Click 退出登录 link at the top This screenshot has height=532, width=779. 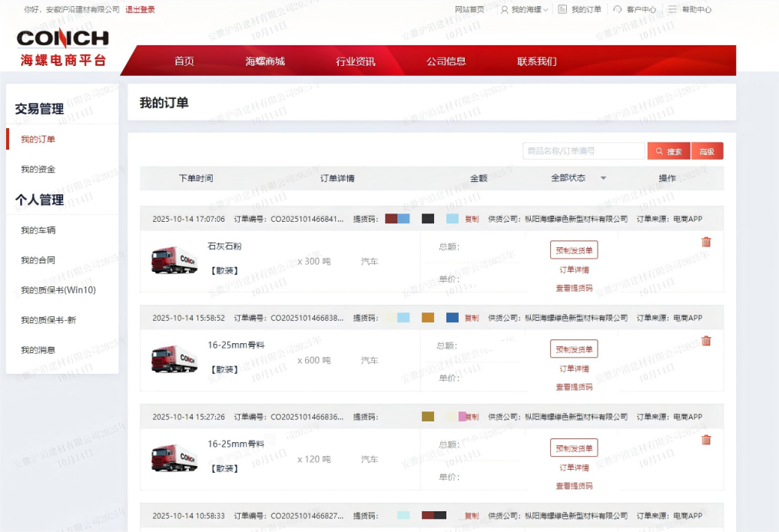pos(140,10)
